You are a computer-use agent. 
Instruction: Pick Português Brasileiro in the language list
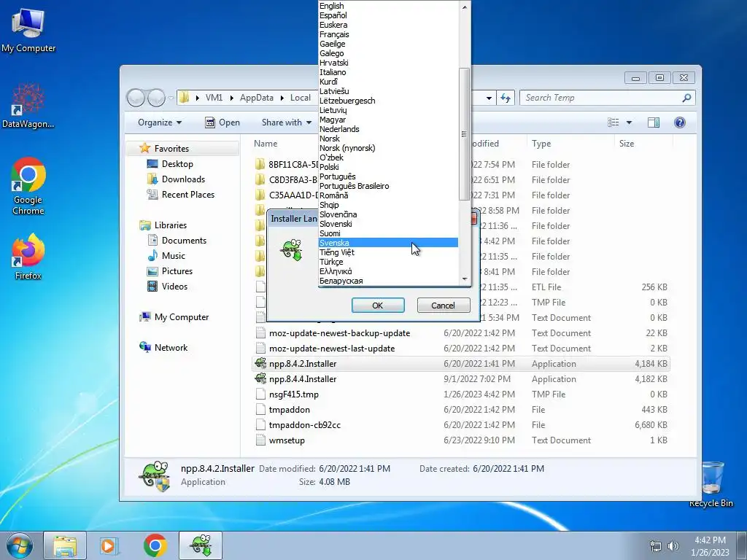pos(388,186)
